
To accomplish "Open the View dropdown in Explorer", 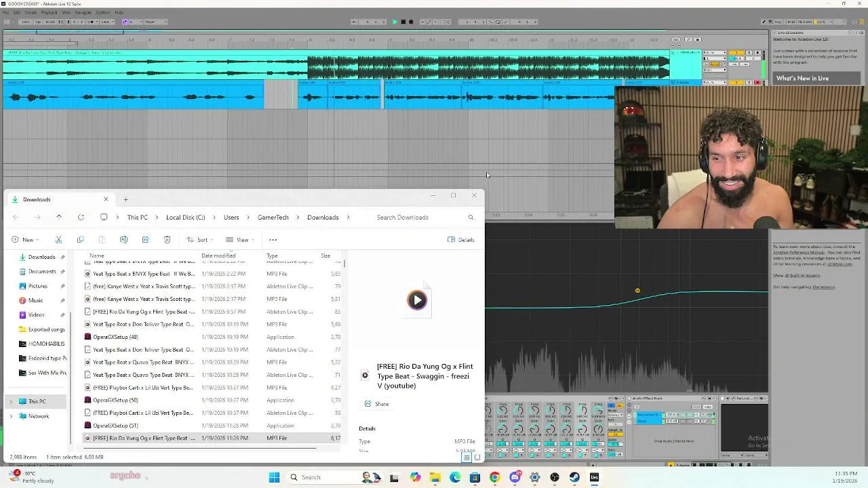I will click(x=239, y=239).
